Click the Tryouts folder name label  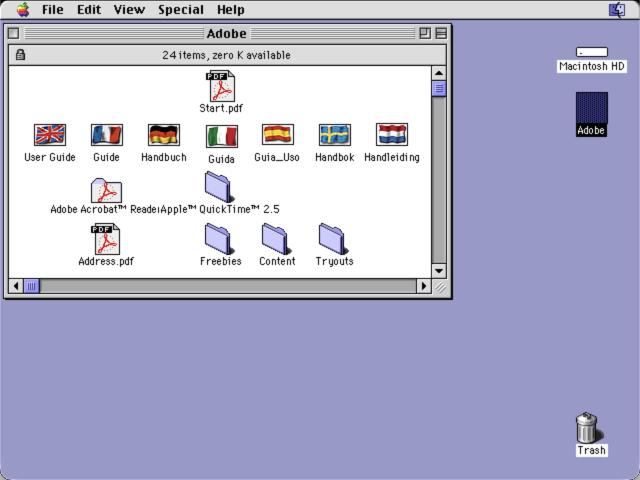tap(334, 261)
